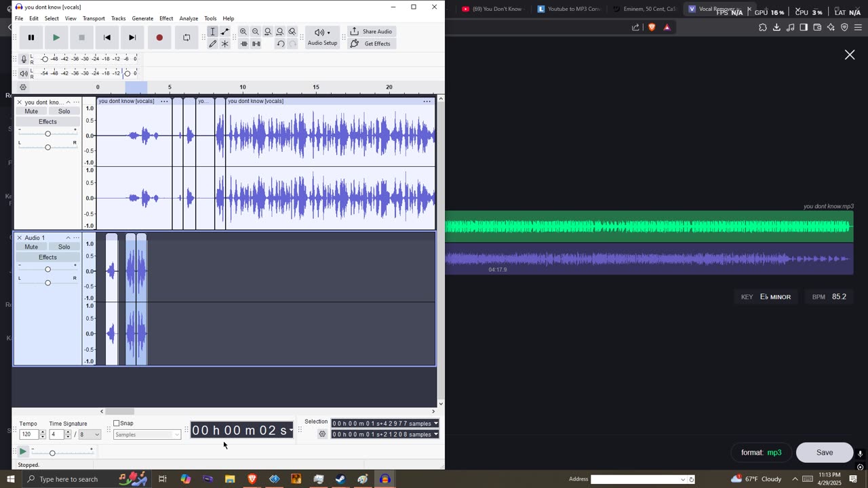This screenshot has width=868, height=488.
Task: Zoom in on the timeline
Action: click(x=243, y=32)
